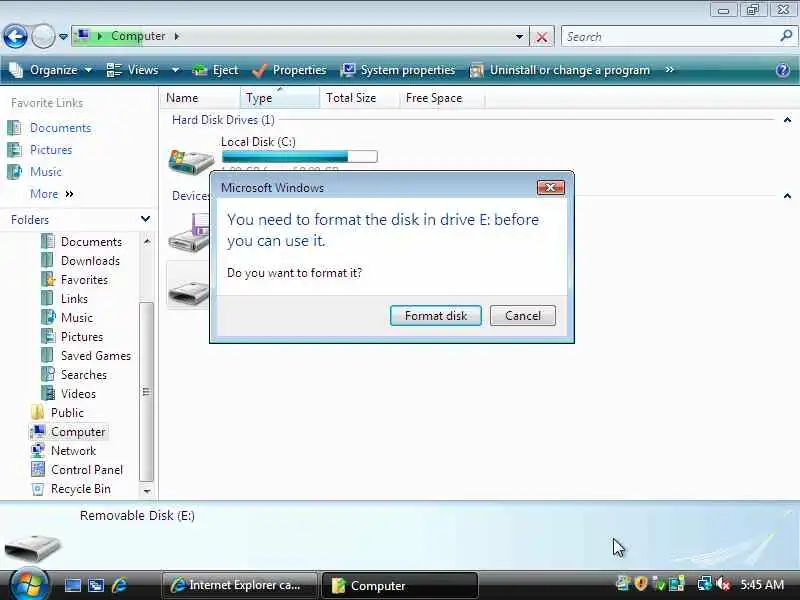This screenshot has height=600, width=800.
Task: Select the Local Disk (C:) drive icon
Action: click(x=191, y=161)
